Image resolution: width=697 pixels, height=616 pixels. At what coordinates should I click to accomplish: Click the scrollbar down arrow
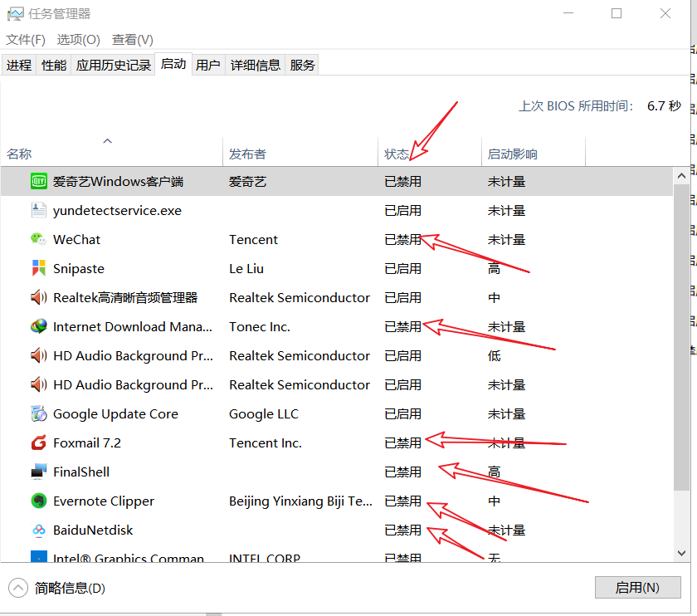pos(681,553)
